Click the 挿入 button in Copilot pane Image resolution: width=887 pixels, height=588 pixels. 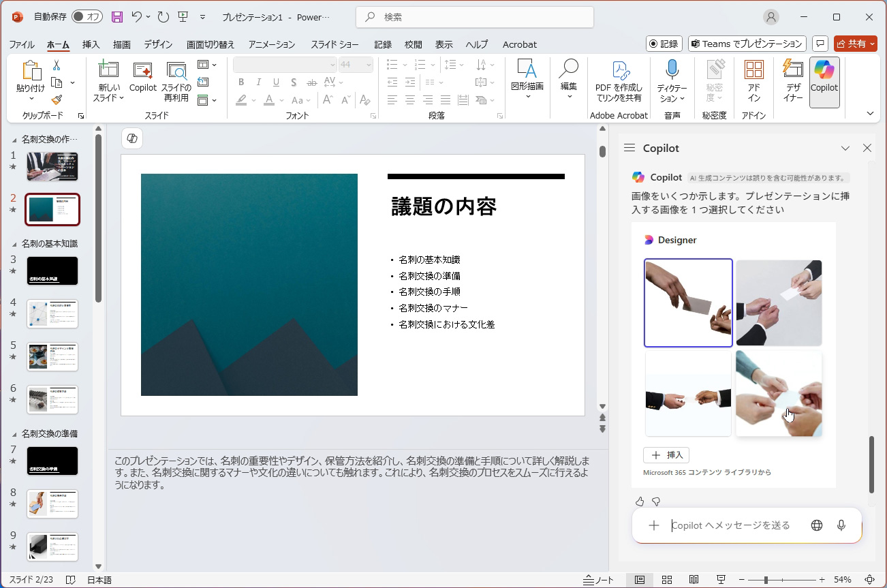pyautogui.click(x=666, y=455)
